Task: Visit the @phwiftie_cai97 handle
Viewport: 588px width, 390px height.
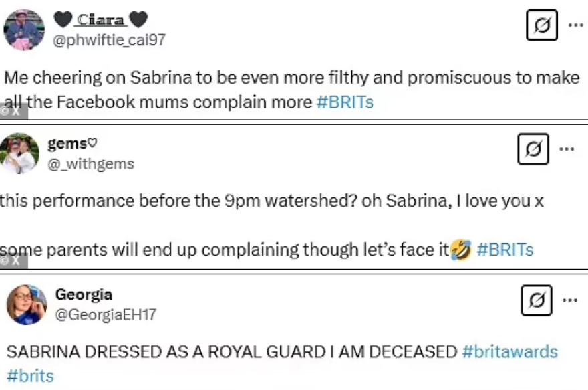Action: [x=109, y=40]
